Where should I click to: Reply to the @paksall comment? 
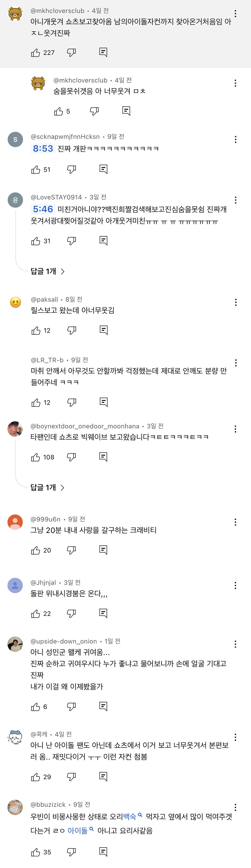pyautogui.click(x=104, y=330)
